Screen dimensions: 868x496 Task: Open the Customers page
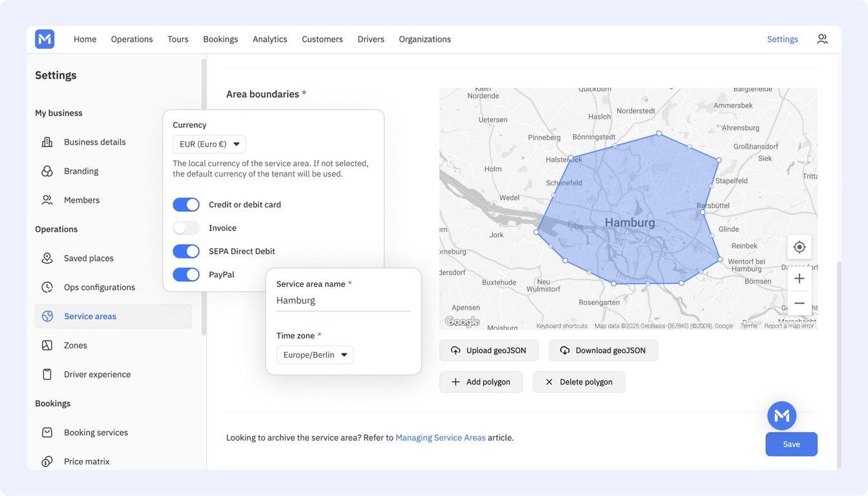tap(322, 39)
